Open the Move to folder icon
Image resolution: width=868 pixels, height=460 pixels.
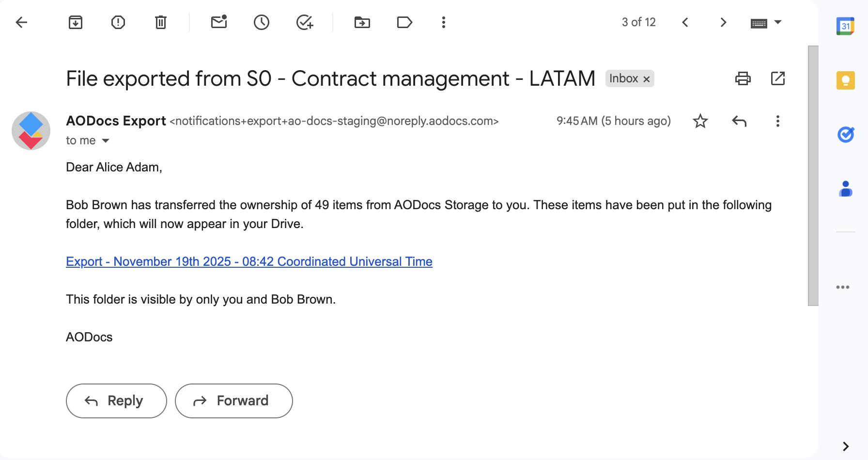click(362, 22)
